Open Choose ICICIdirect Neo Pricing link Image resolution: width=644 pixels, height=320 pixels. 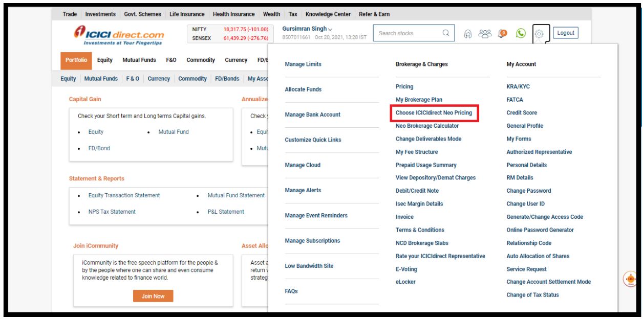[434, 113]
